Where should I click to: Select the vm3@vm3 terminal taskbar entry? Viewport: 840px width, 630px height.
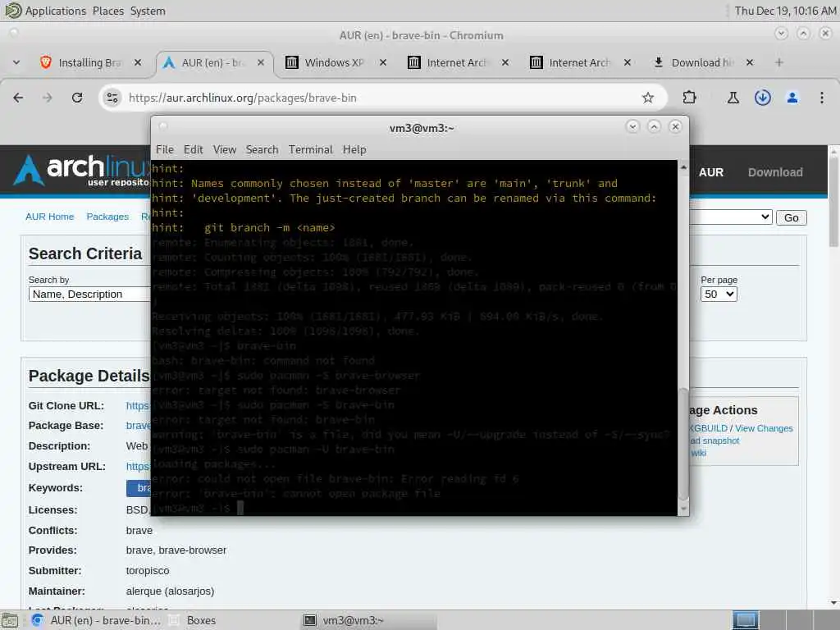(x=370, y=620)
